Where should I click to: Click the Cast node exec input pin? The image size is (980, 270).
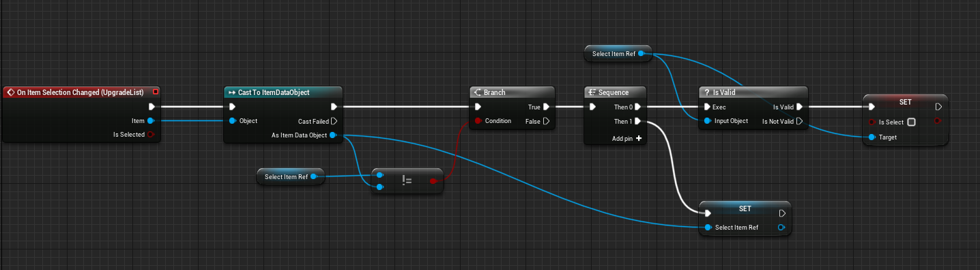pyautogui.click(x=233, y=107)
